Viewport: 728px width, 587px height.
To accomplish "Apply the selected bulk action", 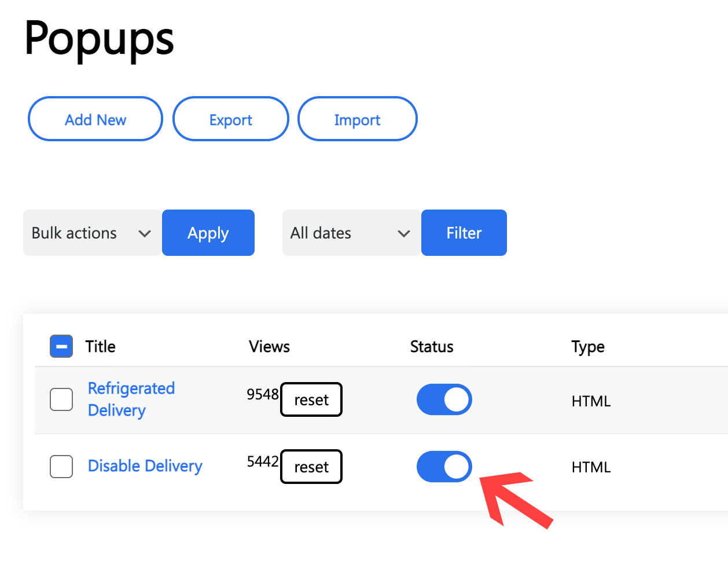I will pos(208,233).
